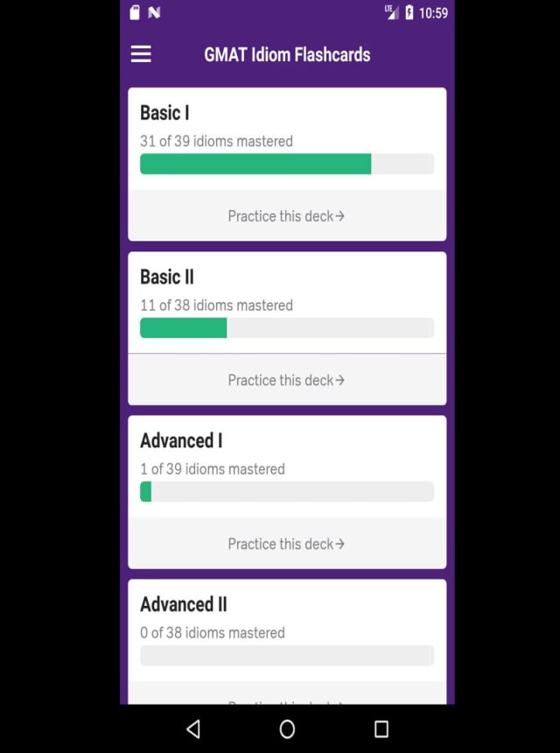Tap the N notification icon
560x753 pixels.
tap(154, 12)
